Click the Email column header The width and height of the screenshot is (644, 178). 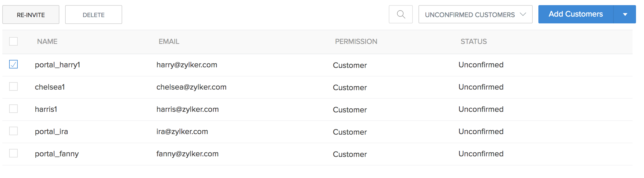(x=169, y=42)
